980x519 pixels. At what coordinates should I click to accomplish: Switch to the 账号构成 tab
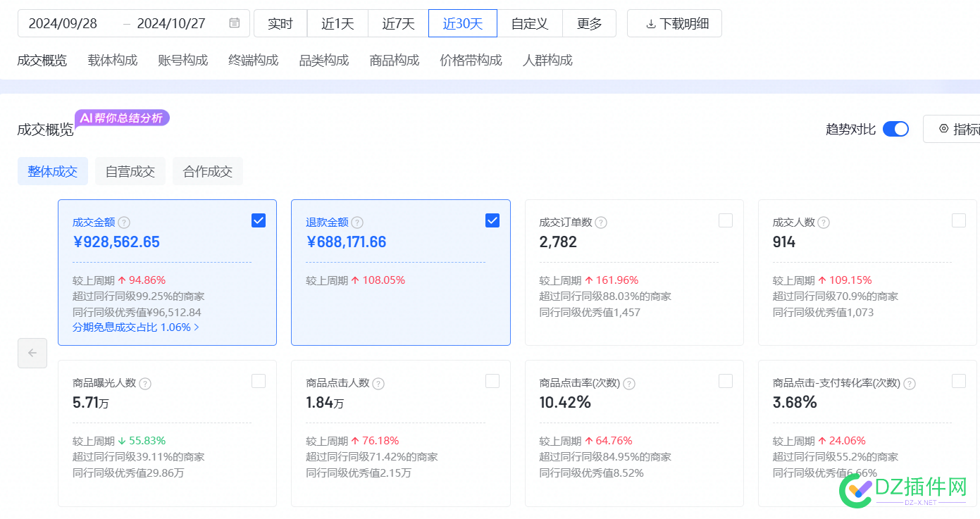coord(183,61)
